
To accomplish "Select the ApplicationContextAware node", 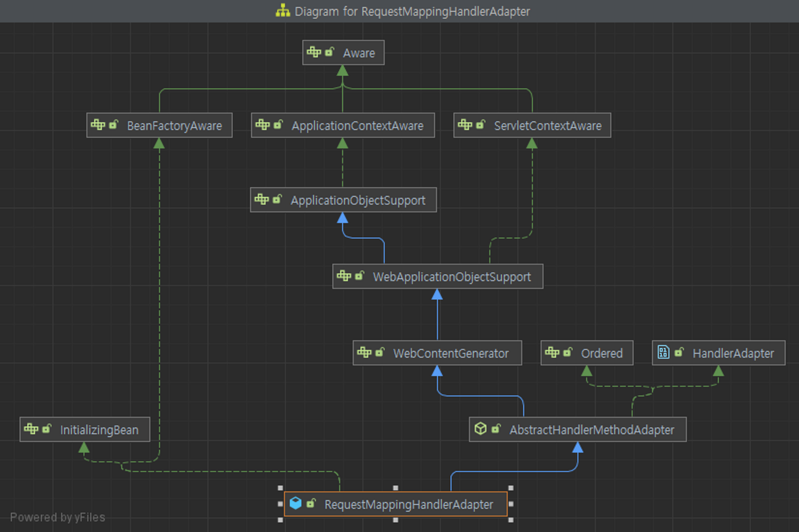I will click(357, 126).
